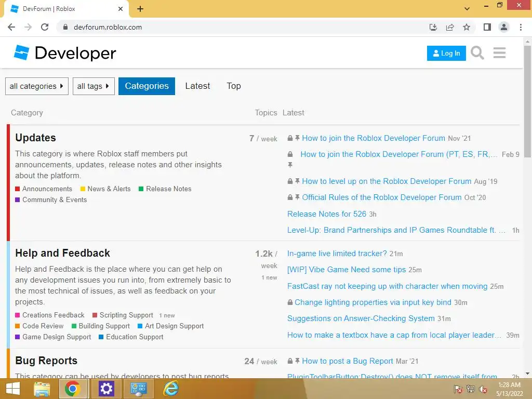Open 'How to post a Bug Report' topic
The width and height of the screenshot is (532, 399).
click(348, 361)
